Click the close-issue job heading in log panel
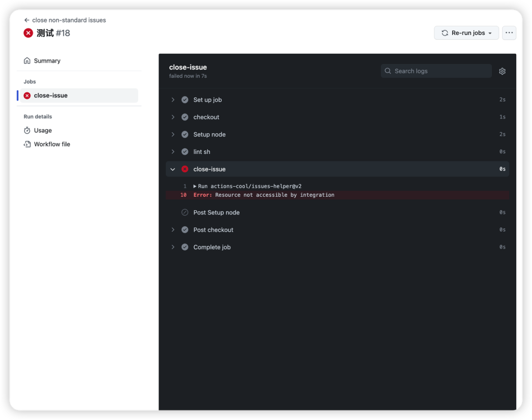Screen dimensions: 532x420 (x=188, y=67)
